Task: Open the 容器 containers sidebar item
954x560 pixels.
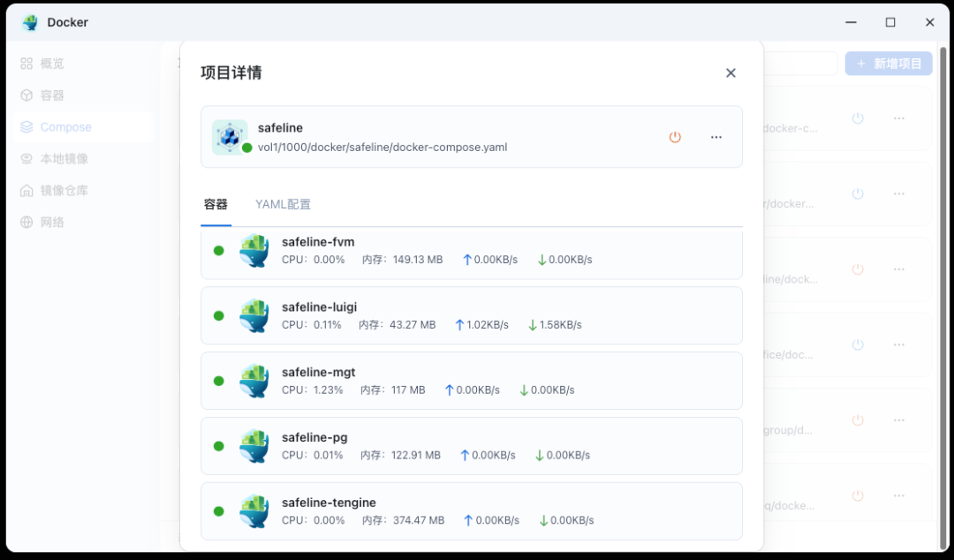Action: (83, 95)
